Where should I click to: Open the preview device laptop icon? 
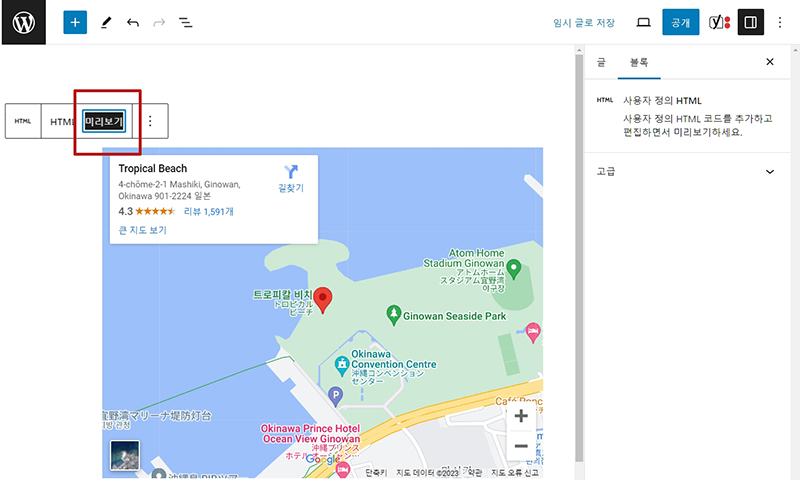click(643, 22)
